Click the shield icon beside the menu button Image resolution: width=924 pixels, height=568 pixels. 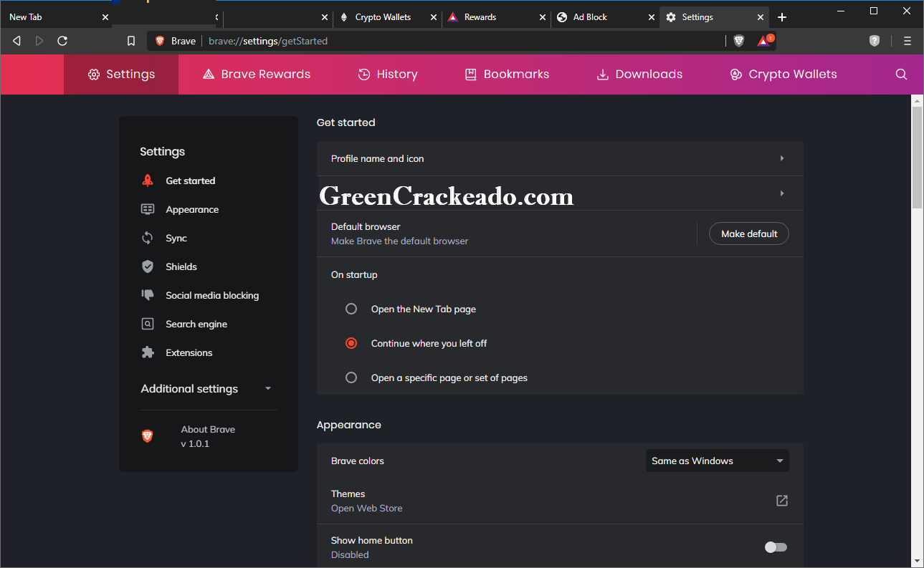coord(875,41)
